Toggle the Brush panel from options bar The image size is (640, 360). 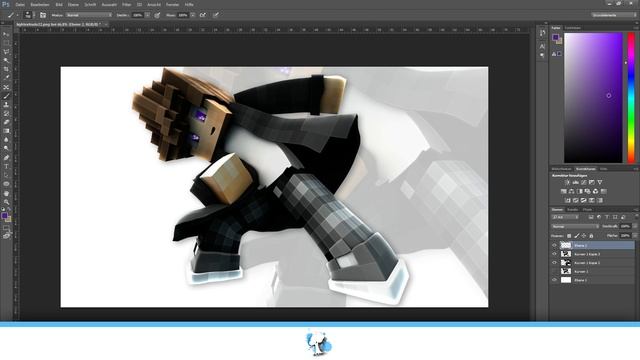click(43, 15)
